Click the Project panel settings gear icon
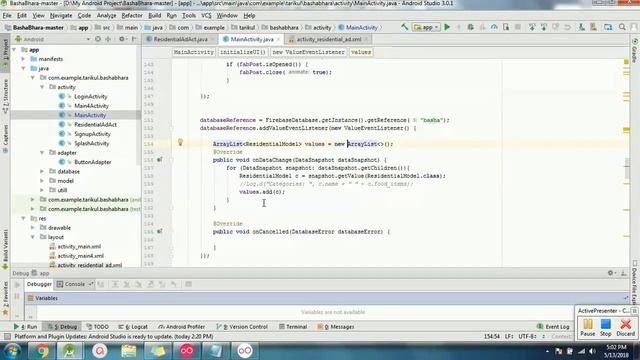 (x=122, y=39)
